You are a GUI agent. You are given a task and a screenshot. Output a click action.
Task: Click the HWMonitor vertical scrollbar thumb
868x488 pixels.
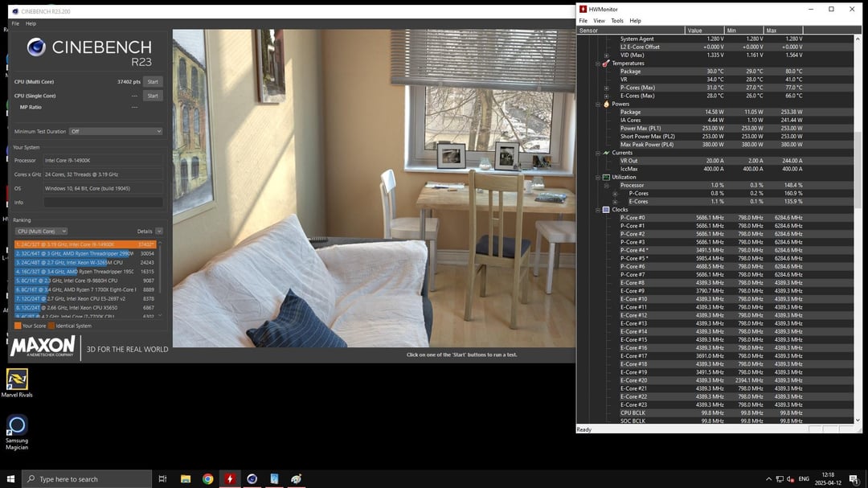click(858, 170)
